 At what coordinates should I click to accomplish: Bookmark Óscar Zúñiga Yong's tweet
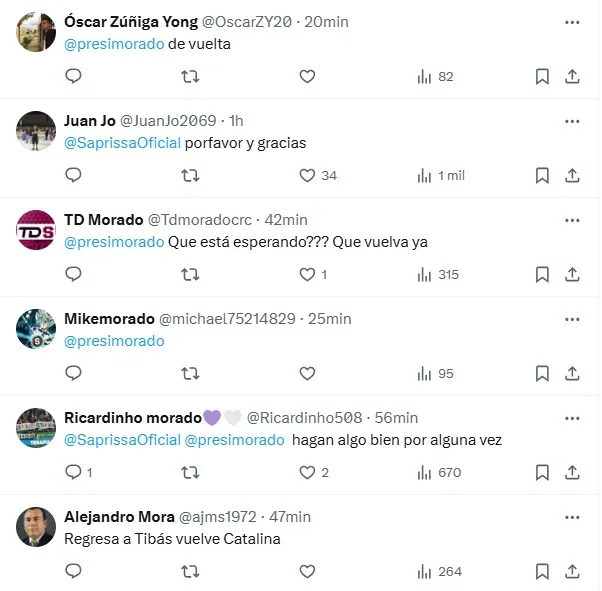tap(542, 76)
